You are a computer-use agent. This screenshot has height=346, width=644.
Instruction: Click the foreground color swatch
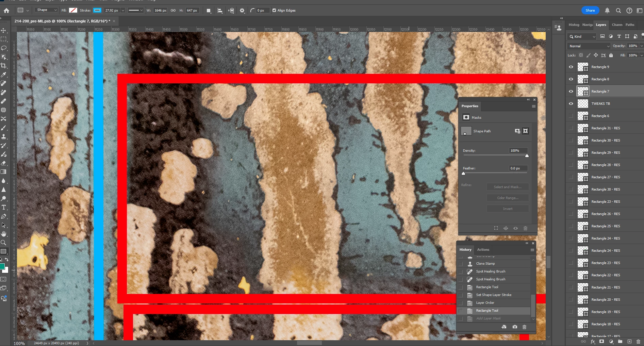2,266
